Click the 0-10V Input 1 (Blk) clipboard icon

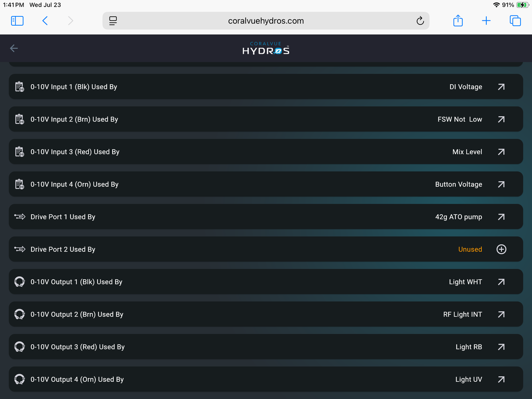[20, 87]
